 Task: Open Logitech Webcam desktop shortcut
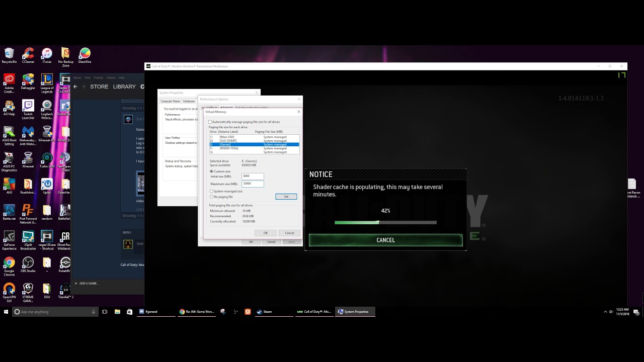pyautogui.click(x=47, y=110)
